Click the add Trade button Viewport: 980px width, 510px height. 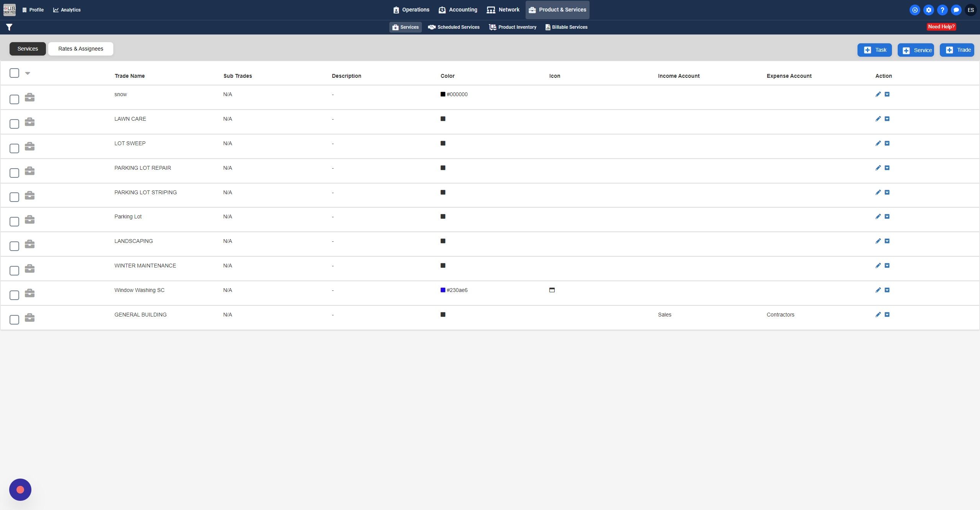(x=957, y=50)
